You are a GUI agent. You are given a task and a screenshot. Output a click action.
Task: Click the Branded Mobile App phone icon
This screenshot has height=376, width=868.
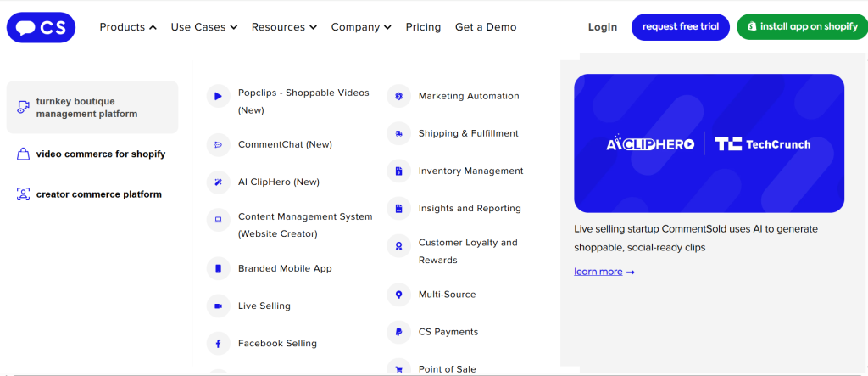(218, 269)
